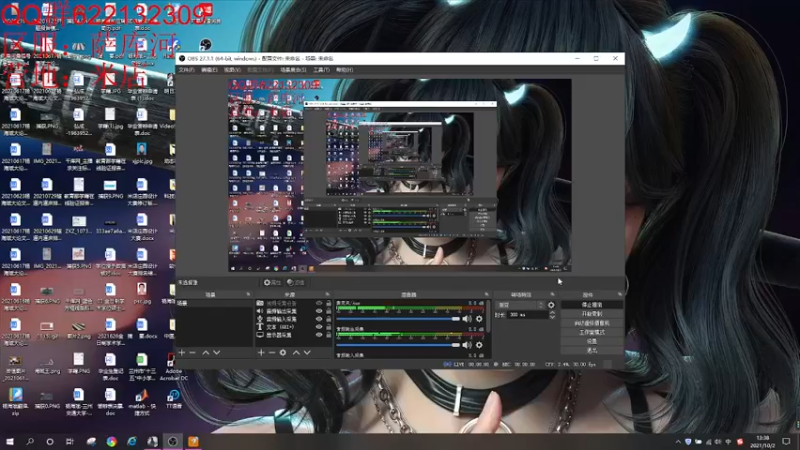
Task: Open Windows Start menu
Action: point(10,441)
